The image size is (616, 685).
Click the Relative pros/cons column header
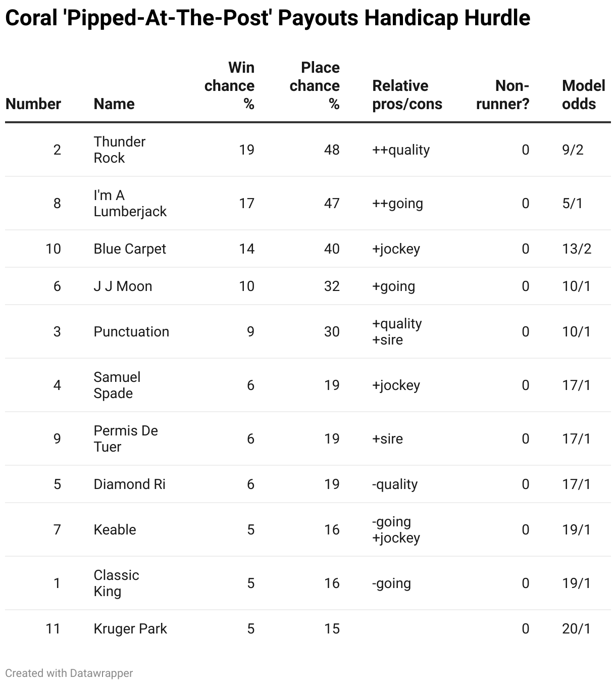pos(407,94)
